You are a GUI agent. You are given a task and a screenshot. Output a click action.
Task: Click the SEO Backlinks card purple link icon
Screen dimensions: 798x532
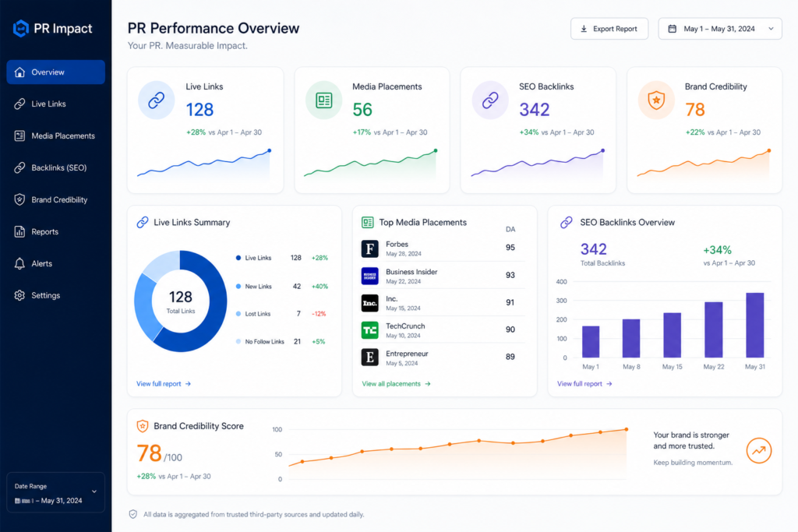tap(490, 100)
